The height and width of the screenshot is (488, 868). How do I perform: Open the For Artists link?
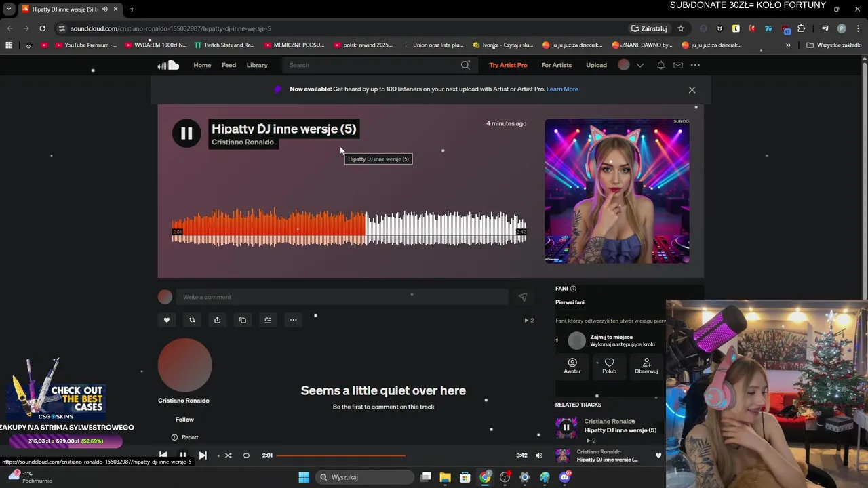click(557, 65)
